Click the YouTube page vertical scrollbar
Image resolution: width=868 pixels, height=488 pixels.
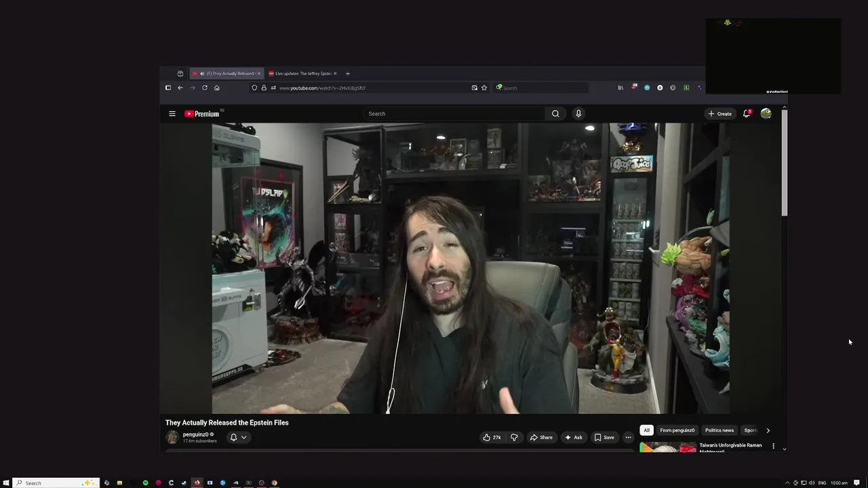784,163
